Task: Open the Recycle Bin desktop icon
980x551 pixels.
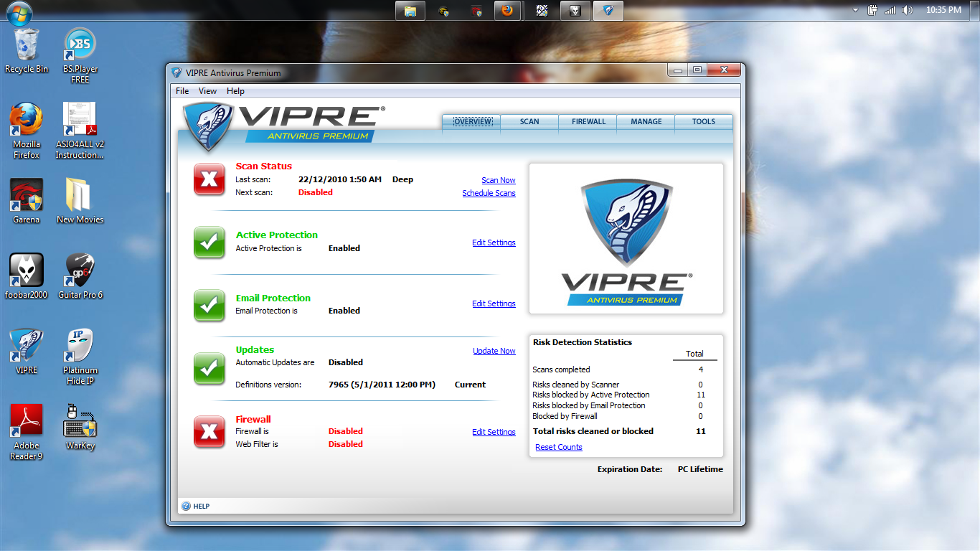Action: pos(27,50)
